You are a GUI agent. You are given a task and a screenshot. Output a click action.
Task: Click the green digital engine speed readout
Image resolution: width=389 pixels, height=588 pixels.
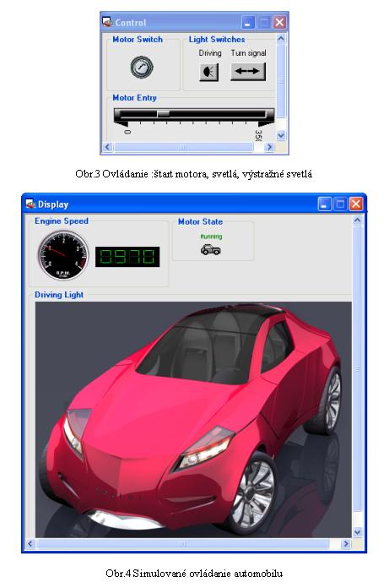(127, 257)
